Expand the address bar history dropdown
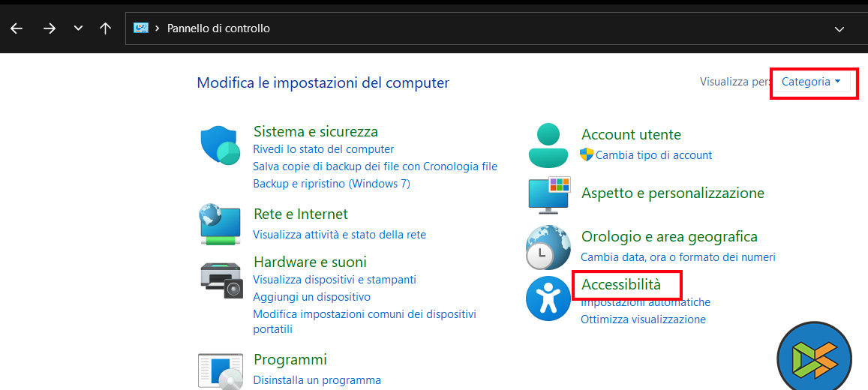This screenshot has height=390, width=868. click(839, 28)
